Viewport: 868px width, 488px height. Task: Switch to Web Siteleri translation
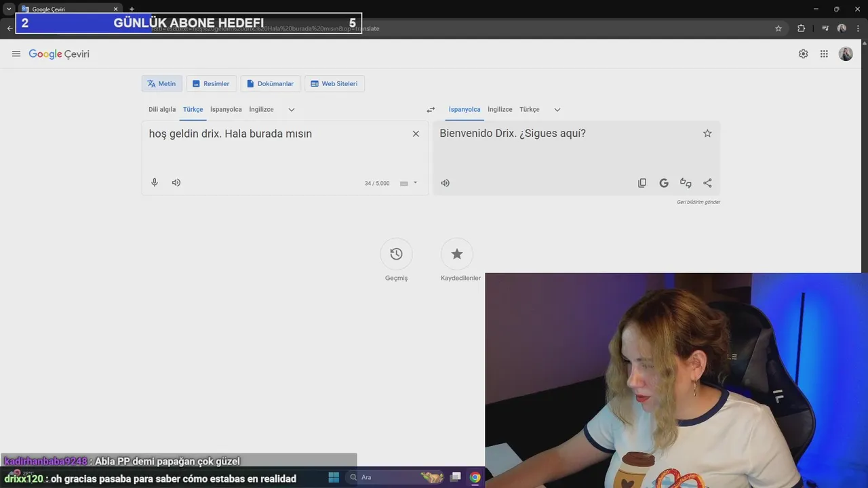[334, 83]
